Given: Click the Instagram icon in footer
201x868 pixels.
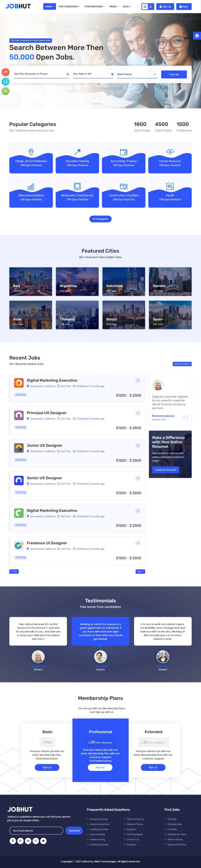Looking at the screenshot, I should point(36,841).
